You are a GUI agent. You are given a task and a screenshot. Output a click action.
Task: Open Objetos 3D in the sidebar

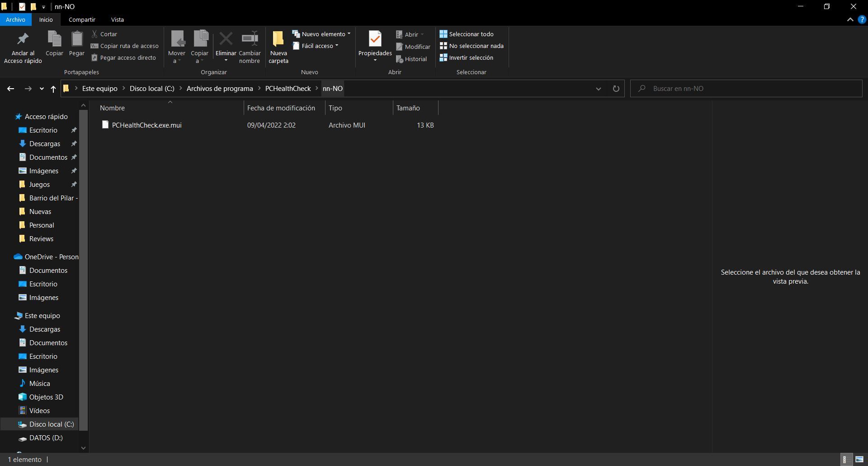46,397
